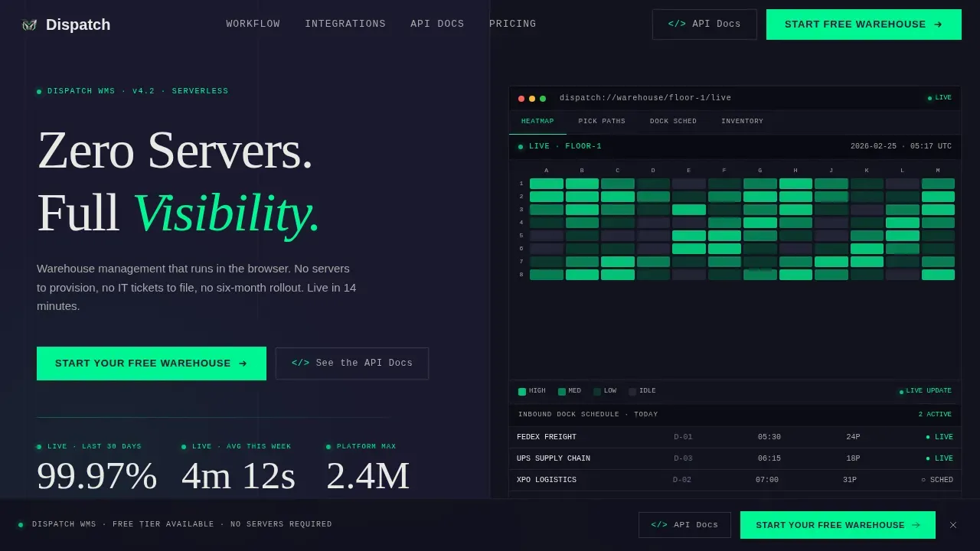Click heatmap column header G
Screen dimensions: 980x551
tap(760, 171)
